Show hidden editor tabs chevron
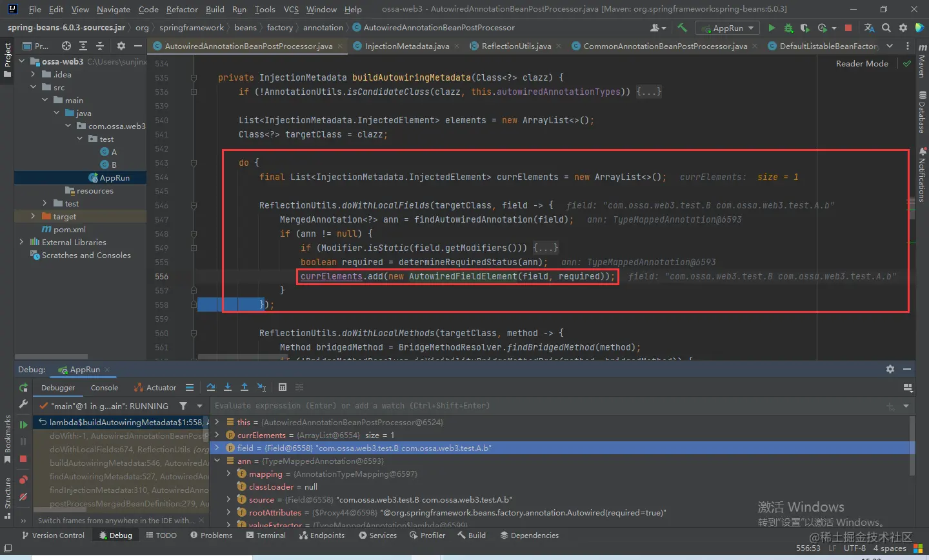 coord(890,46)
